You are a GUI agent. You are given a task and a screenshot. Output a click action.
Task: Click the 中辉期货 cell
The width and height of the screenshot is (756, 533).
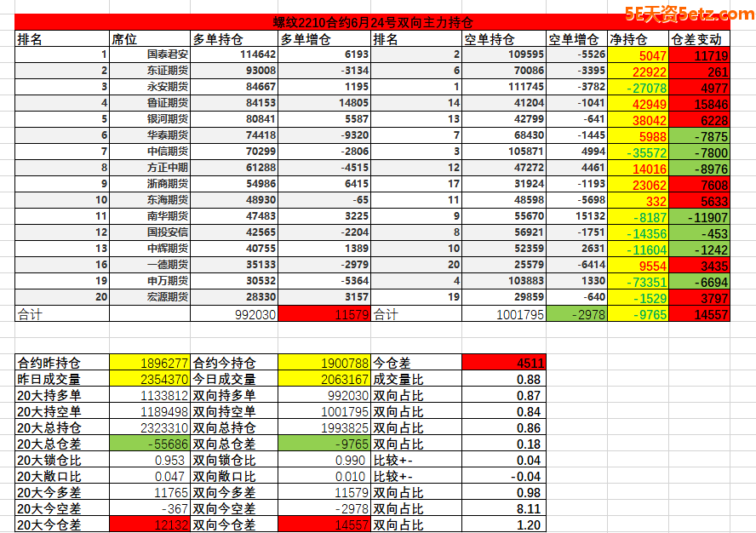click(150, 249)
